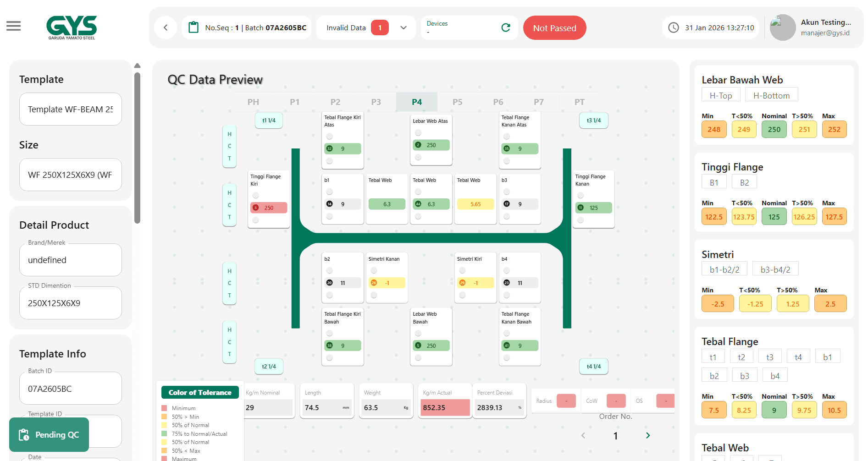Viewport: 868px width, 461px height.
Task: Open the hamburger navigation menu
Action: tap(13, 26)
